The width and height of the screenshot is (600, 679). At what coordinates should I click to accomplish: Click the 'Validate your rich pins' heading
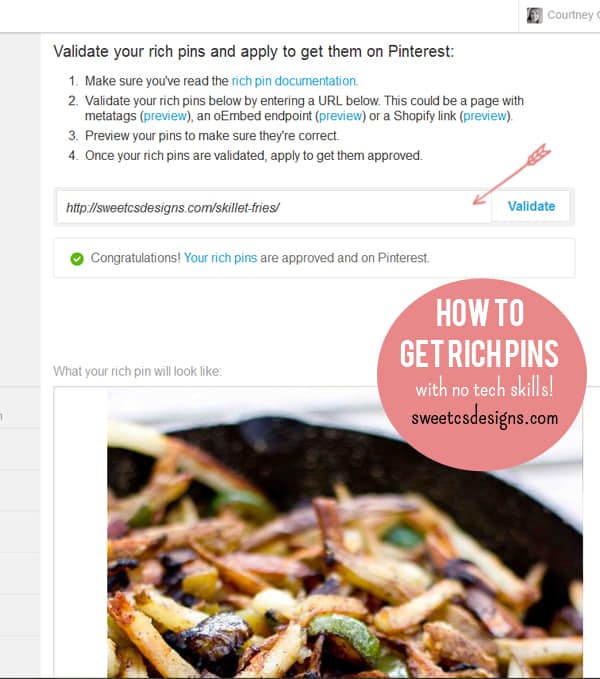click(x=254, y=52)
